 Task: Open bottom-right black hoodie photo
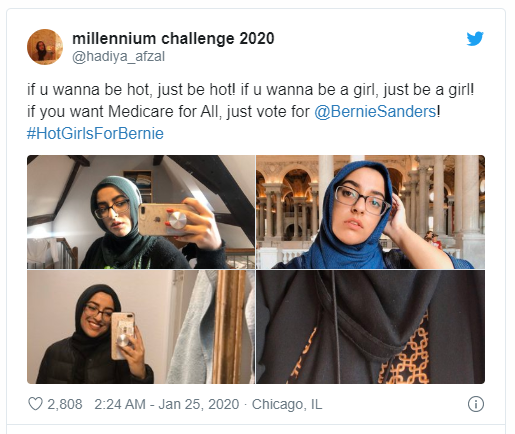coord(370,327)
